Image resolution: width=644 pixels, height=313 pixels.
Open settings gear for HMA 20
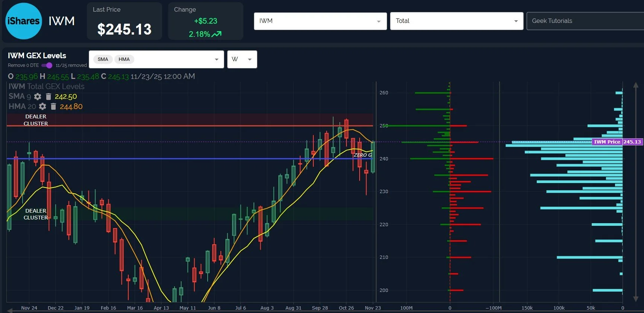43,106
